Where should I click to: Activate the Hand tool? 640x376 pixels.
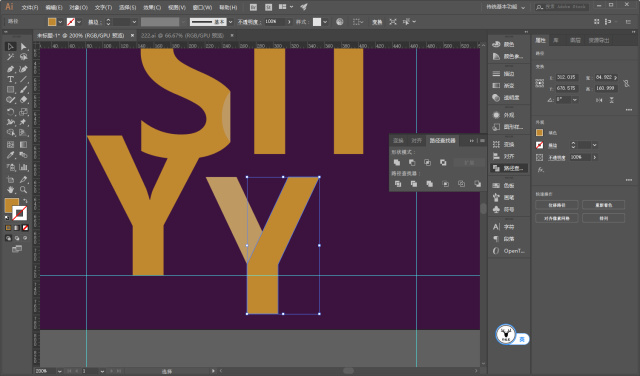pos(11,189)
